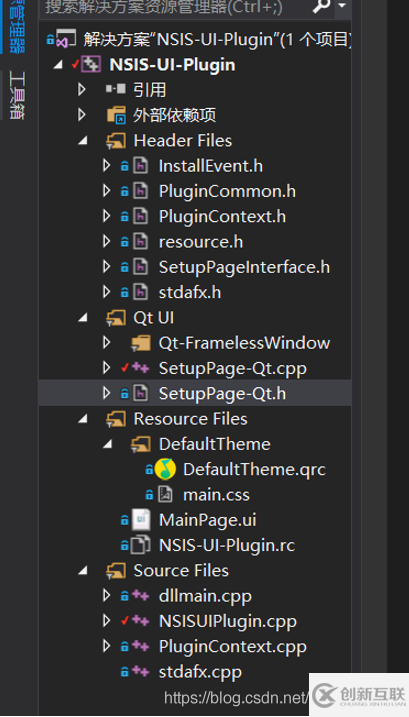Click the DefaultTheme.qrc music-note icon
This screenshot has height=717, width=409.
coord(165,469)
